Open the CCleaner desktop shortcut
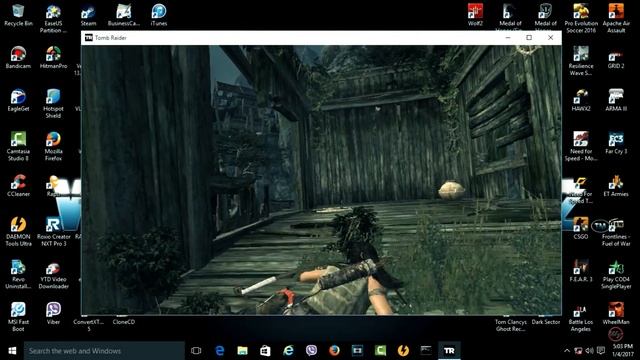 (x=18, y=186)
